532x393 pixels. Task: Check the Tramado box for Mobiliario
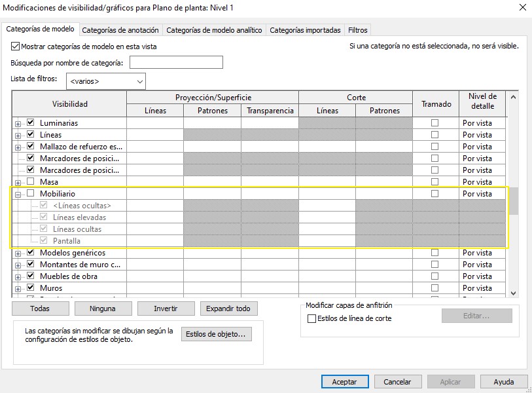[x=434, y=194]
